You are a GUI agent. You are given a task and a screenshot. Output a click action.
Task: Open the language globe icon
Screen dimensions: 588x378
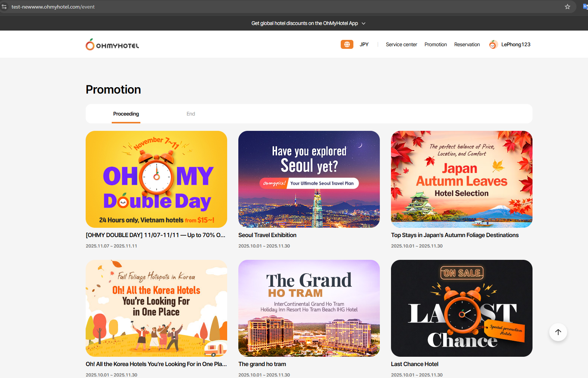(347, 44)
